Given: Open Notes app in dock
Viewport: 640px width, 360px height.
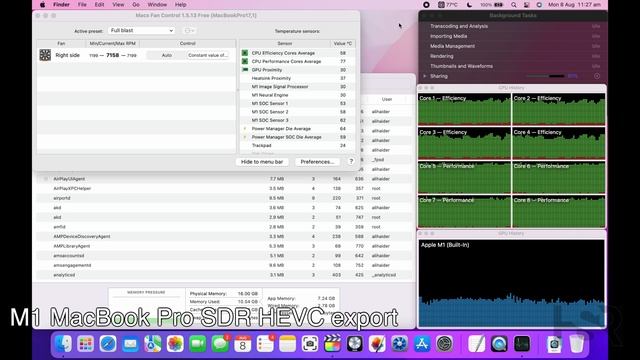Looking at the screenshot, I should tap(287, 344).
